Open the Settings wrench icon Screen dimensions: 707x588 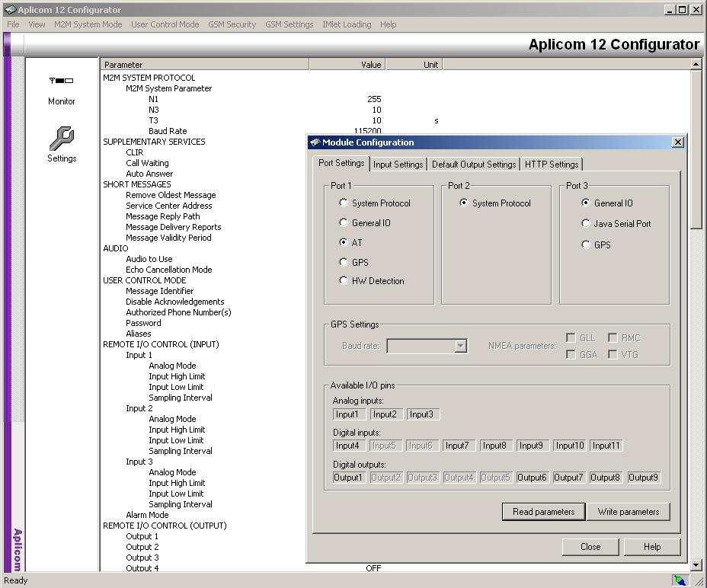(x=62, y=138)
